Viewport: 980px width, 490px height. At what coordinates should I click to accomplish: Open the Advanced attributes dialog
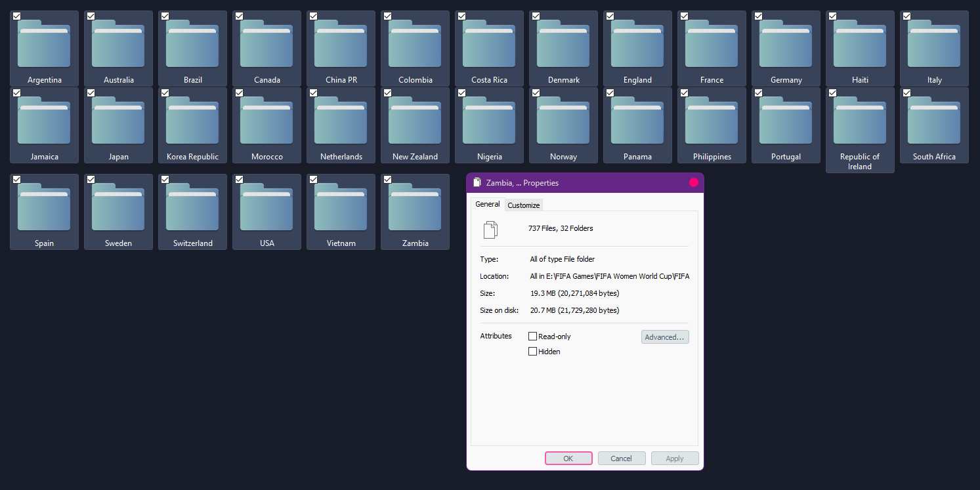point(665,337)
